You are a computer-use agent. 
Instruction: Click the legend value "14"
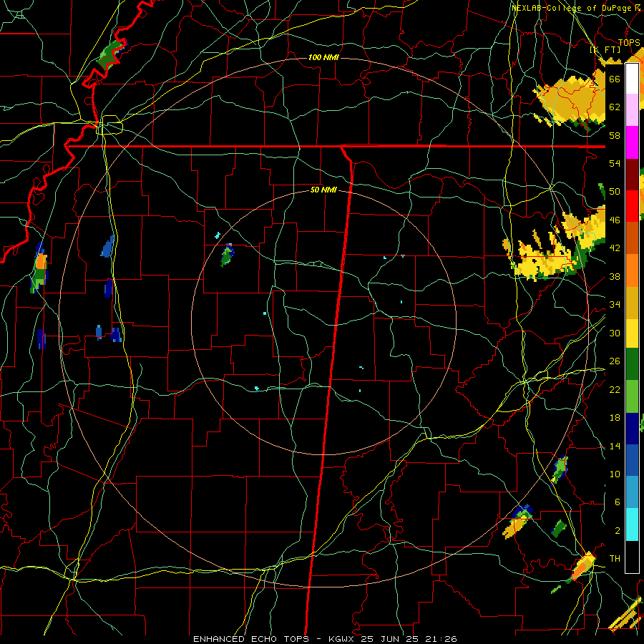tap(615, 446)
